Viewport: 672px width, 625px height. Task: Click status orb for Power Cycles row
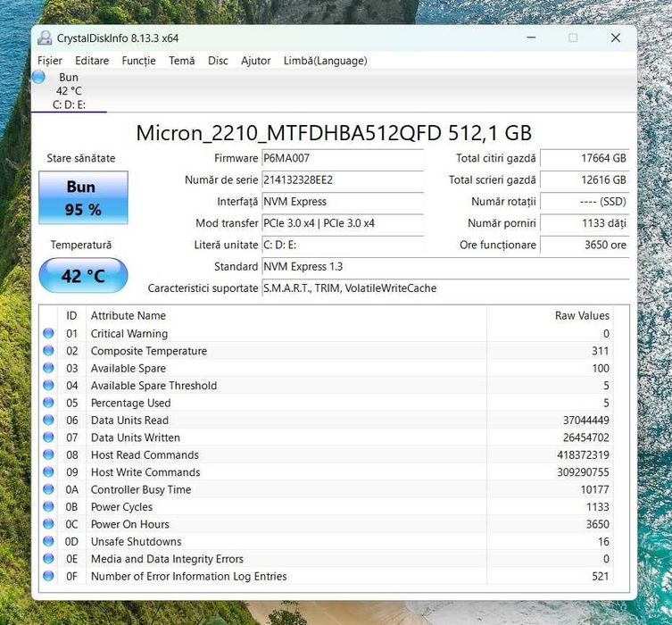(48, 506)
